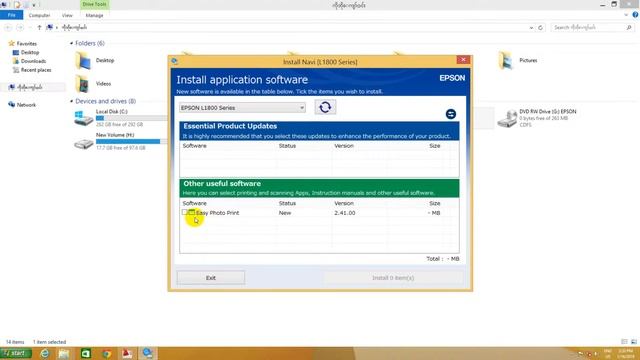Collapse the Devices and drives (8) group

pos(71,101)
